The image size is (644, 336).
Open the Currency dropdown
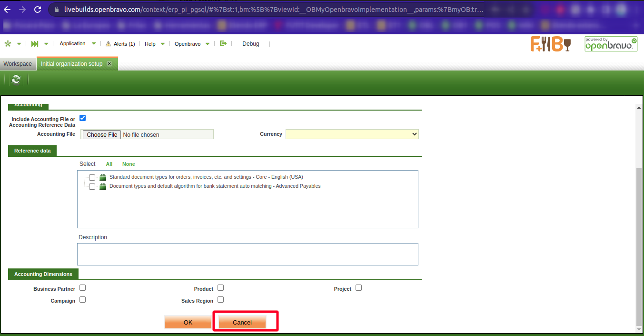[x=352, y=134]
